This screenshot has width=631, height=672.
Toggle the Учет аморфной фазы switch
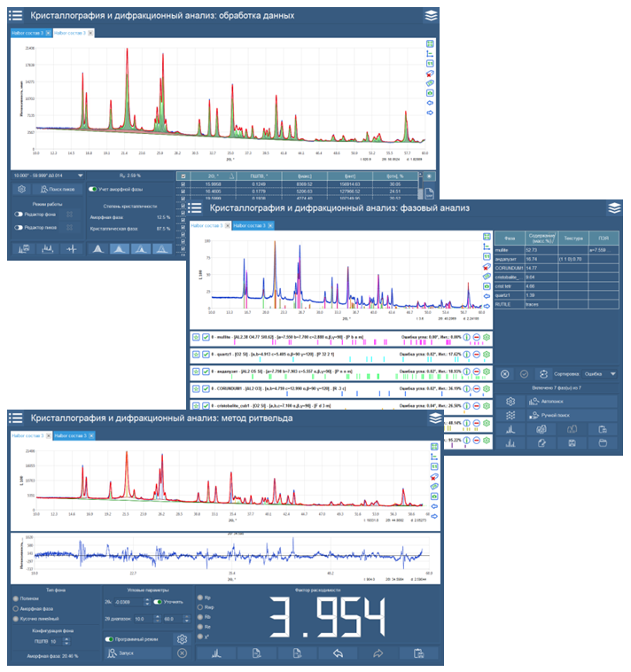[x=93, y=189]
